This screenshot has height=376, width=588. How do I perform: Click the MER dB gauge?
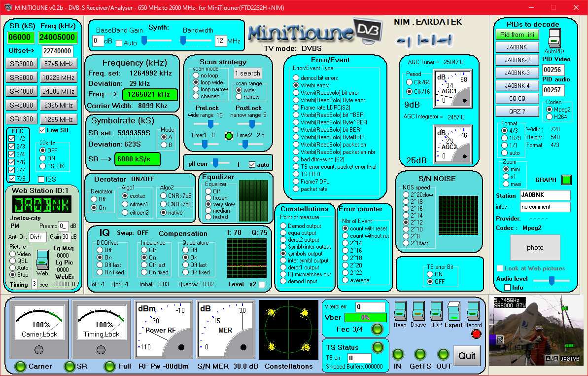[226, 330]
